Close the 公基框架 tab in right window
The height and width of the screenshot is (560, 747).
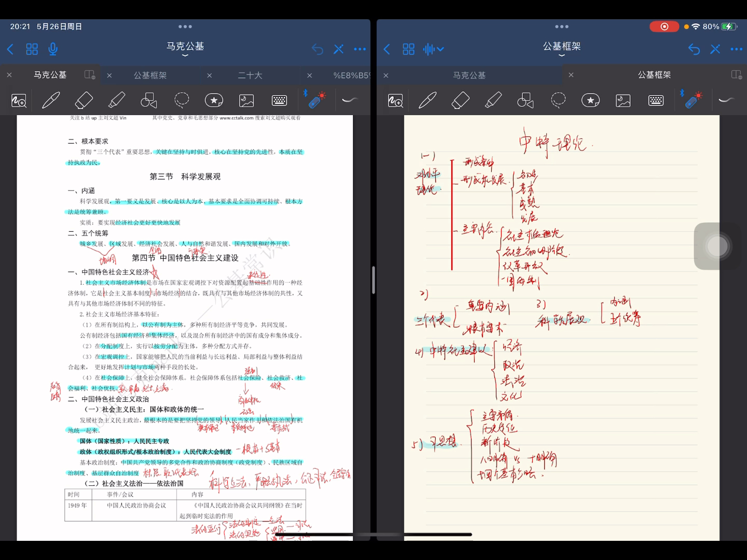(571, 75)
